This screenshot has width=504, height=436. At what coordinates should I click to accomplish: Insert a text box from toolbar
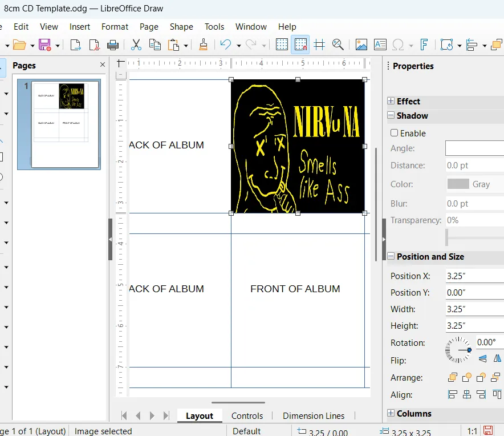(380, 45)
